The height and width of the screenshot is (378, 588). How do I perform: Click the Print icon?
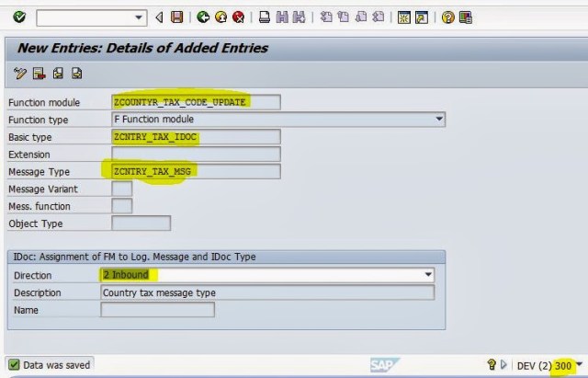click(x=265, y=17)
